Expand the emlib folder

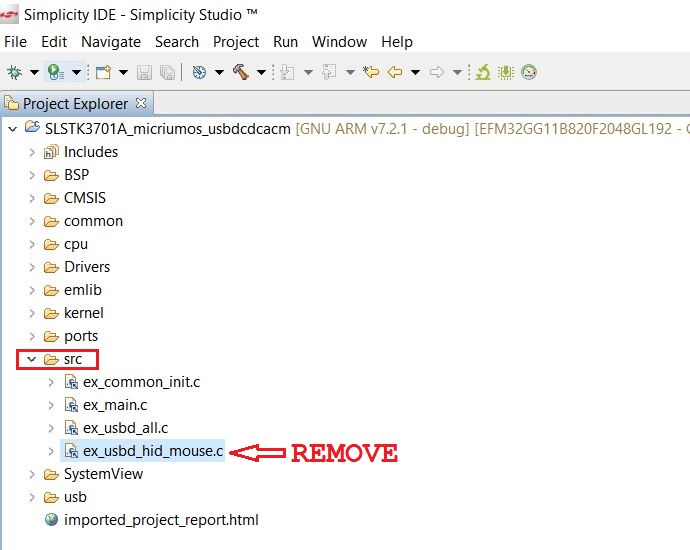click(x=32, y=290)
